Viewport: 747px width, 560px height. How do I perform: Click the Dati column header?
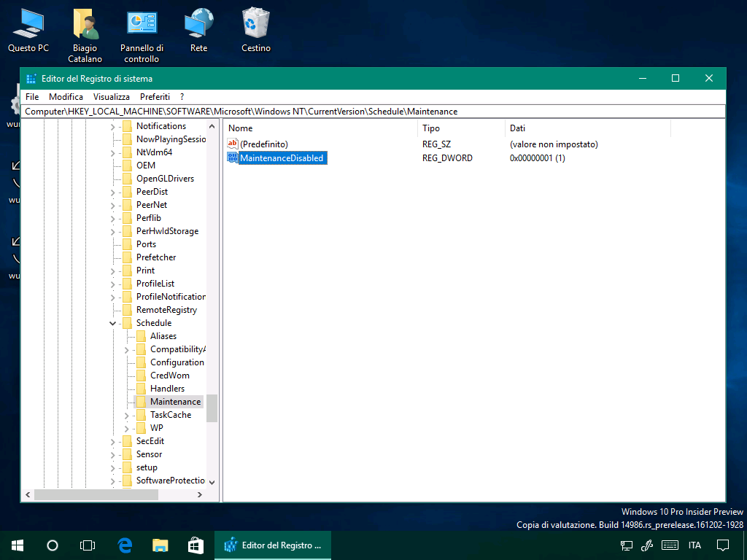coord(587,128)
